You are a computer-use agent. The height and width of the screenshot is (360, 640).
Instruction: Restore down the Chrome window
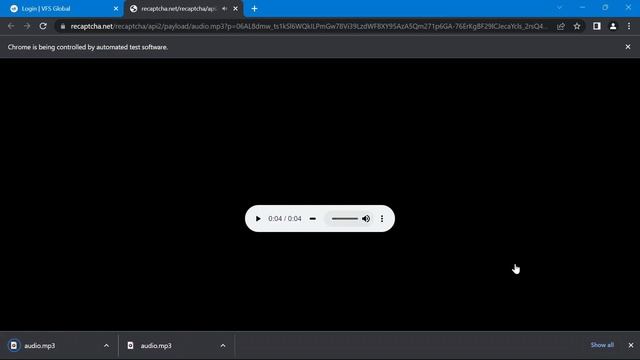(605, 7)
